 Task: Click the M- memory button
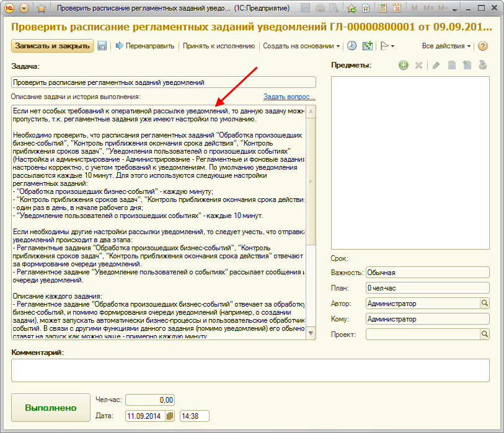(x=443, y=8)
